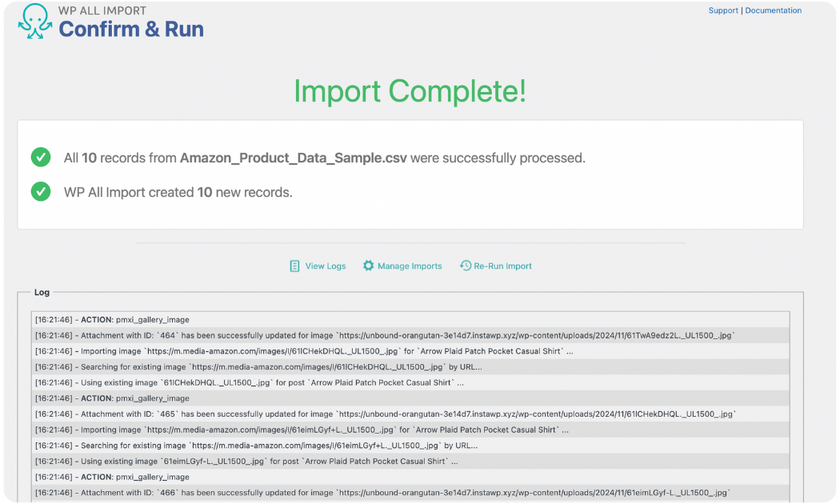This screenshot has height=504, width=840.
Task: Open Manage Imports
Action: pyautogui.click(x=408, y=265)
